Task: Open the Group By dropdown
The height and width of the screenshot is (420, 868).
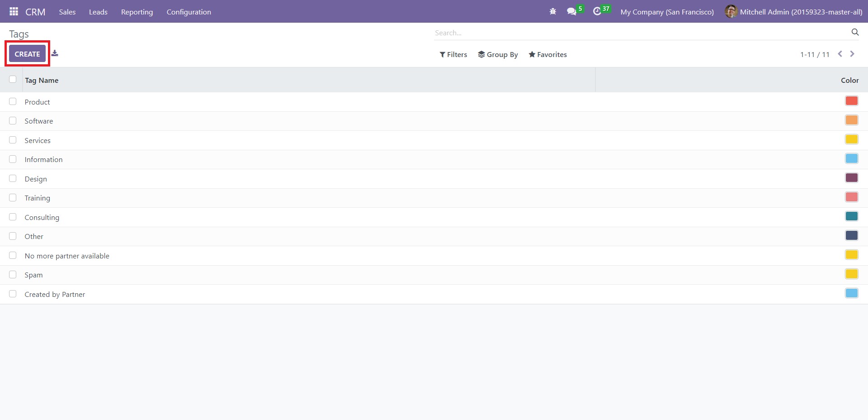Action: coord(498,54)
